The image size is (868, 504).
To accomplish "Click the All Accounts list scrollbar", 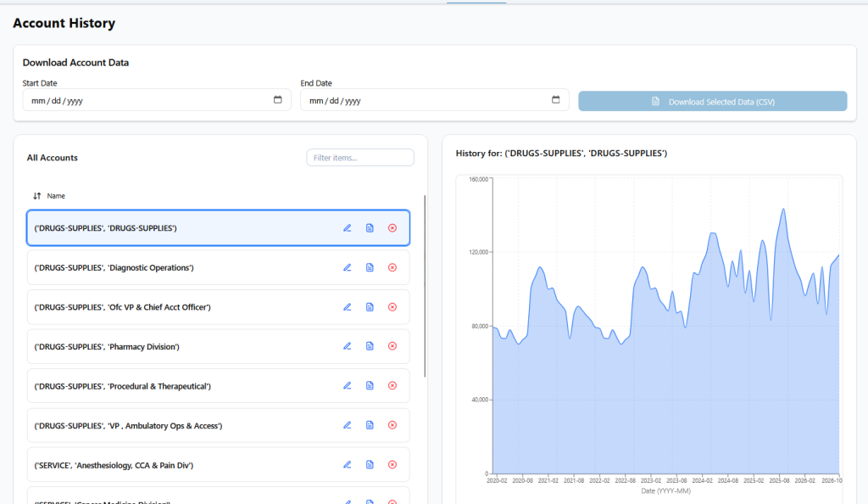I will coord(425,286).
